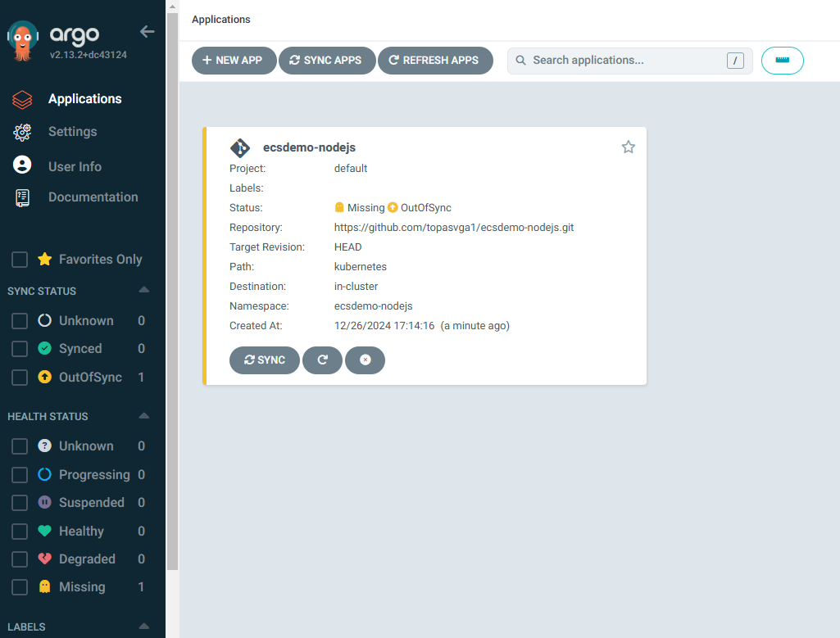Check the Progressing filter checkbox
The image size is (840, 638).
click(x=20, y=475)
